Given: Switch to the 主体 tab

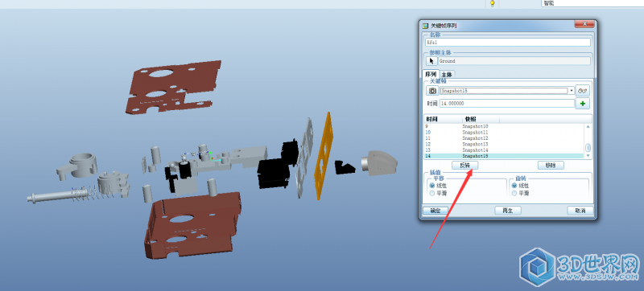Looking at the screenshot, I should tap(447, 75).
